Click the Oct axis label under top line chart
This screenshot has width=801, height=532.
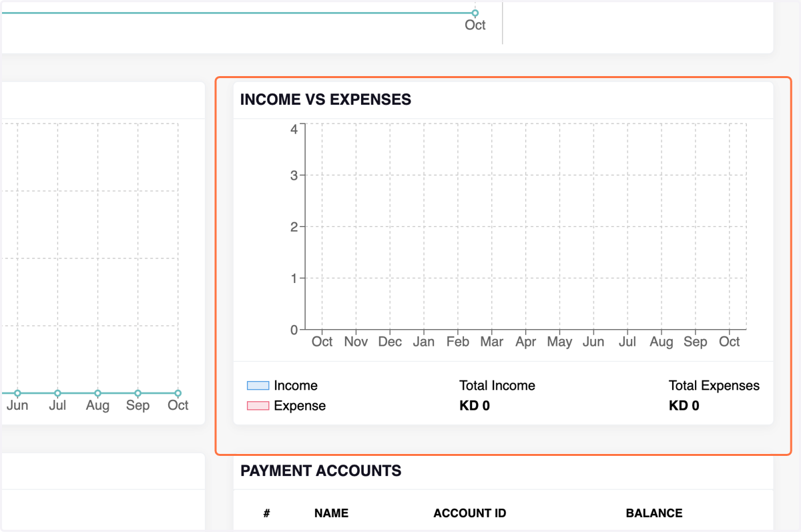[475, 25]
